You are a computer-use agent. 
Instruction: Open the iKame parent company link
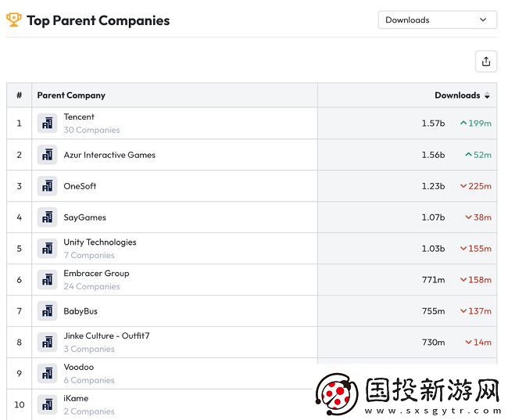point(76,398)
